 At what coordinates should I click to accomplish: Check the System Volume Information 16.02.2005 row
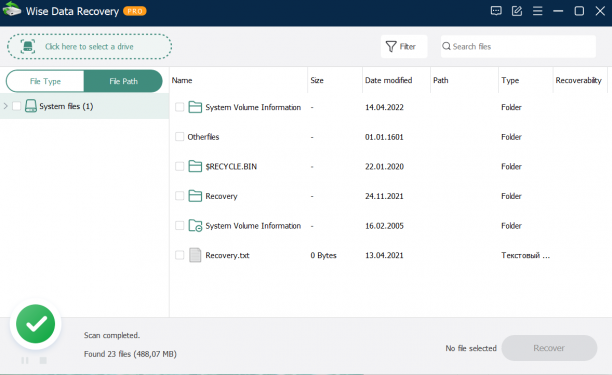click(180, 226)
